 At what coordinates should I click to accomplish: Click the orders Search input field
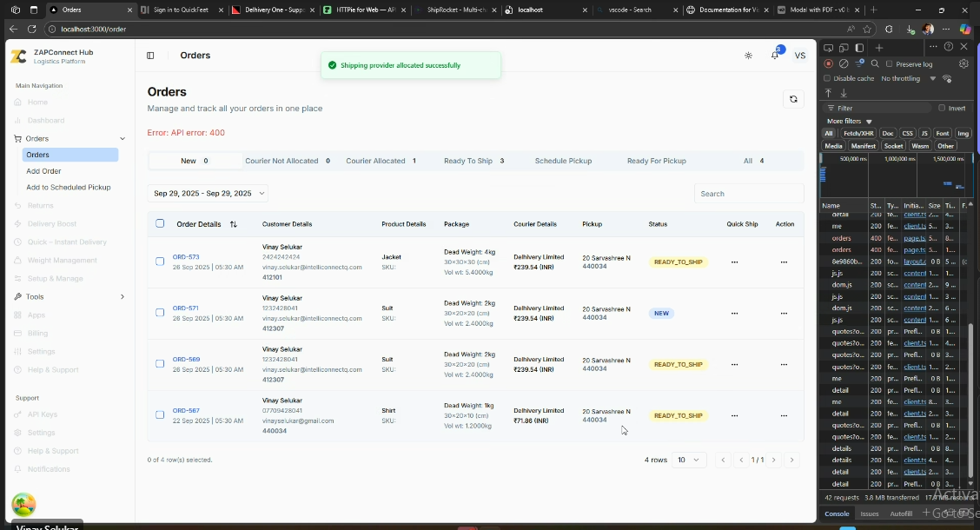tap(748, 194)
